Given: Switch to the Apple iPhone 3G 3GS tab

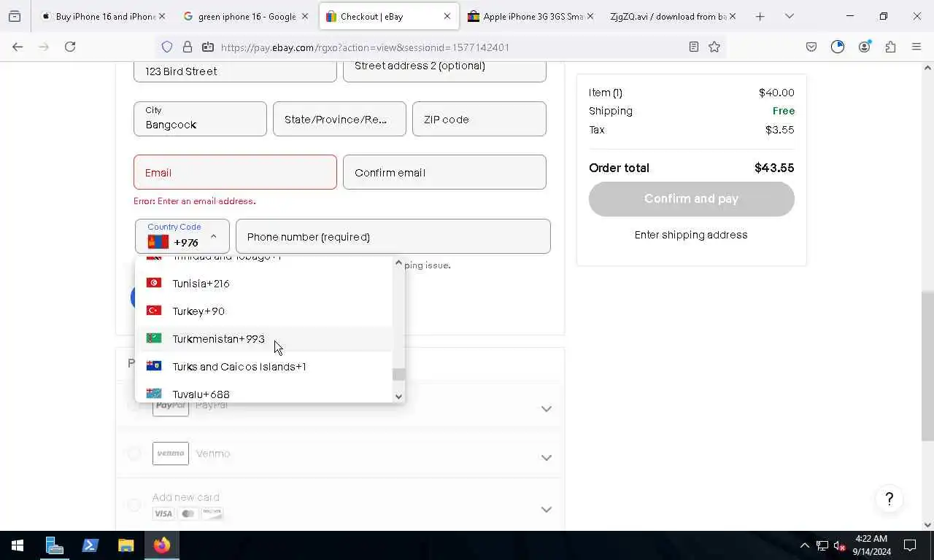Looking at the screenshot, I should coord(530,16).
